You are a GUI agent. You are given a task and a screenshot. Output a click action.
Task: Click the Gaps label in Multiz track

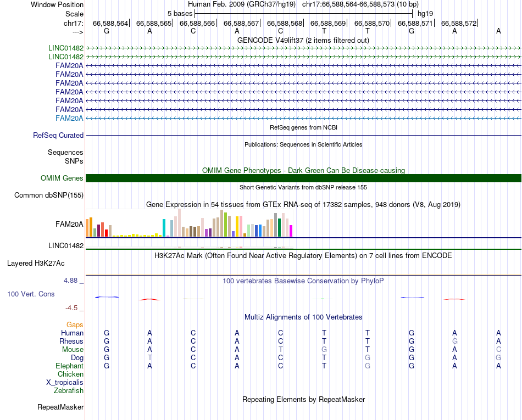pyautogui.click(x=75, y=325)
